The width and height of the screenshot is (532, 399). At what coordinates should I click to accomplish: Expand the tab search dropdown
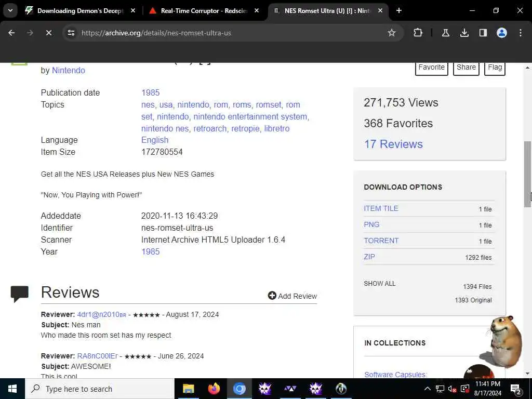(10, 11)
